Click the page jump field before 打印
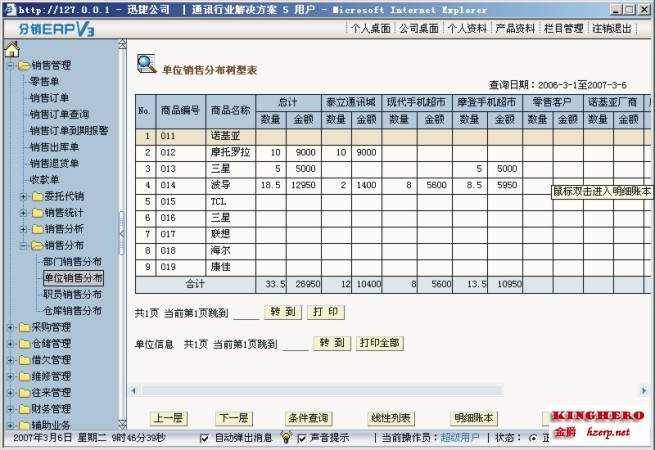Image resolution: width=655 pixels, height=450 pixels. pos(246,313)
